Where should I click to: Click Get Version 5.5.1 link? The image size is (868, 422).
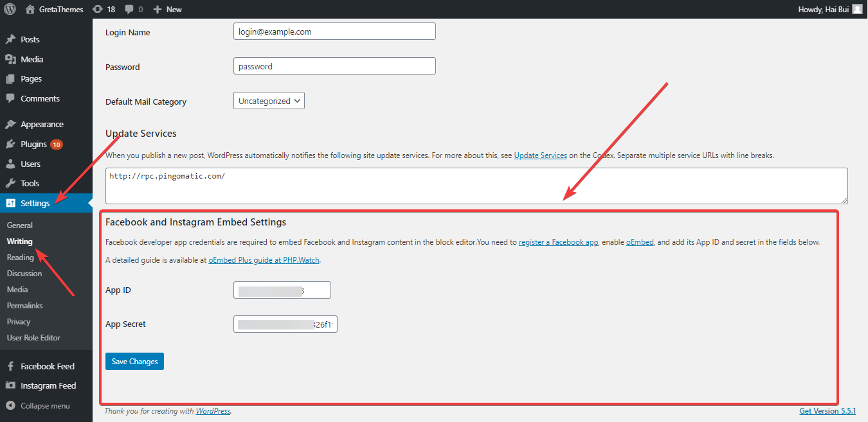click(x=827, y=411)
